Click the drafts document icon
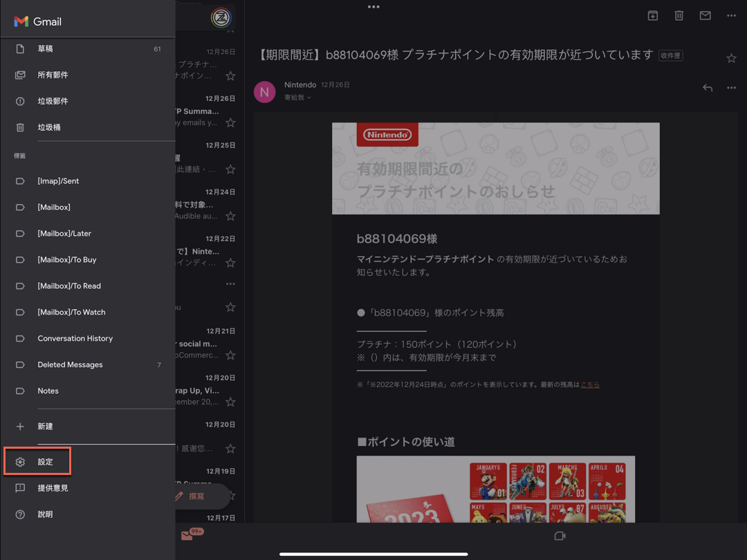Image resolution: width=747 pixels, height=560 pixels. point(20,48)
